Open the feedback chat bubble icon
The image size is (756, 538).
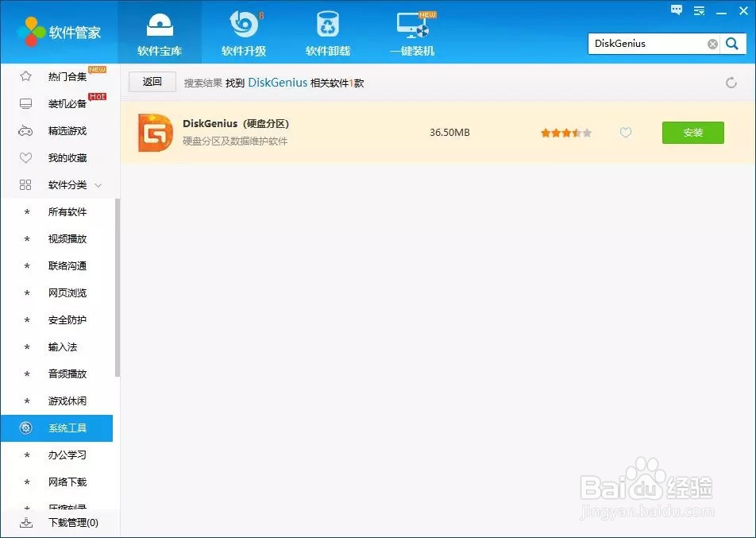[677, 10]
